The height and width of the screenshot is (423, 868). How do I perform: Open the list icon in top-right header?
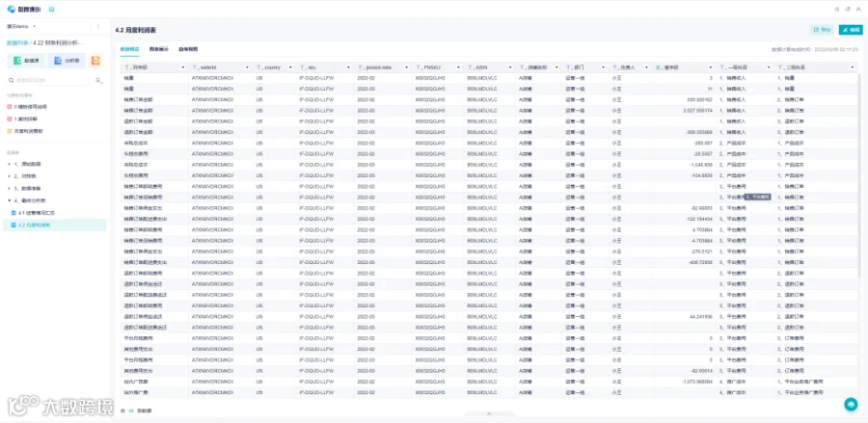click(x=837, y=10)
